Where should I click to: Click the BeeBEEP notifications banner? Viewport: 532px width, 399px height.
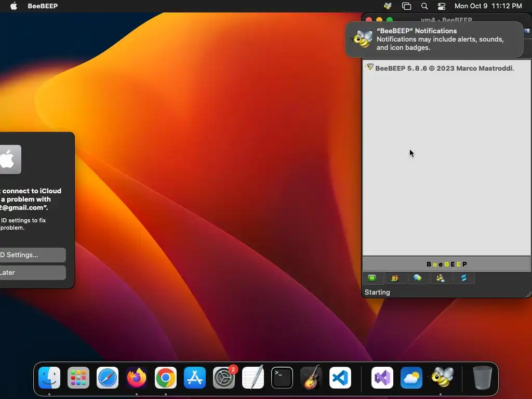coord(434,39)
